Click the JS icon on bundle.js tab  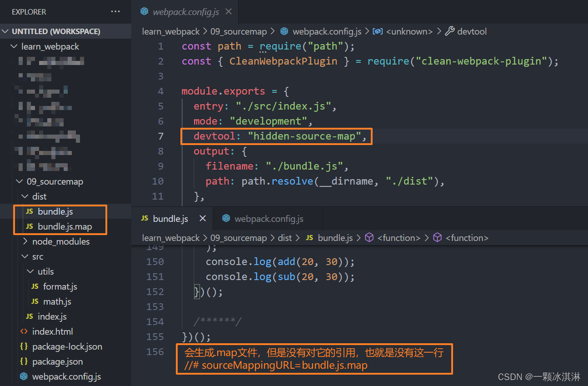click(x=145, y=219)
